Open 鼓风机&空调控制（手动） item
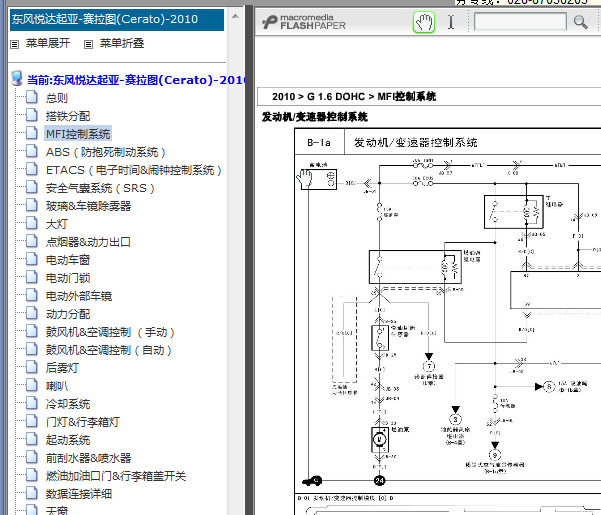Image resolution: width=601 pixels, height=515 pixels. pos(110,332)
